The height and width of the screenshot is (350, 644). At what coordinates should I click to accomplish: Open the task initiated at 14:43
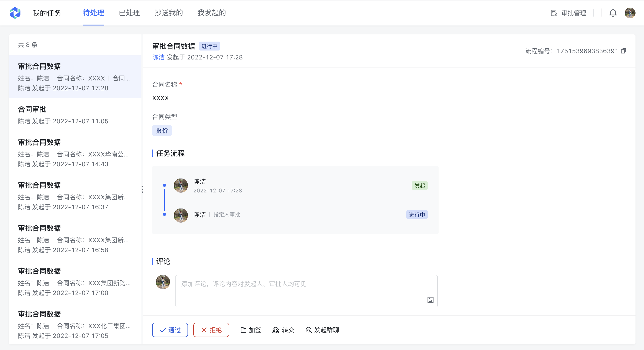[x=75, y=153]
